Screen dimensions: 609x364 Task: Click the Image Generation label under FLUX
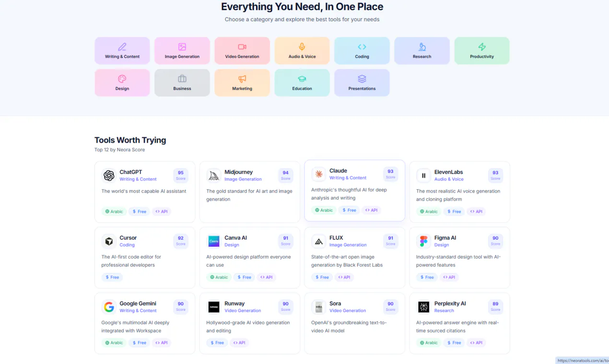(x=348, y=245)
